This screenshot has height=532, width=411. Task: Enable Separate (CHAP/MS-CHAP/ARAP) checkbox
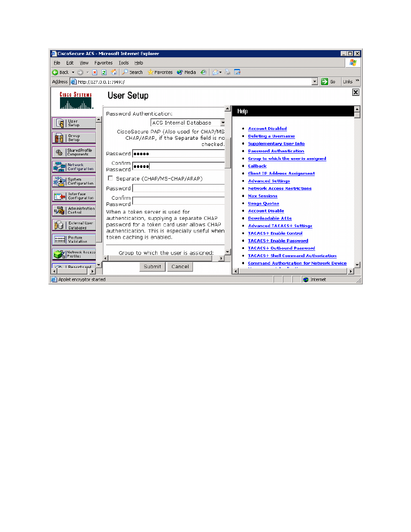pos(111,178)
